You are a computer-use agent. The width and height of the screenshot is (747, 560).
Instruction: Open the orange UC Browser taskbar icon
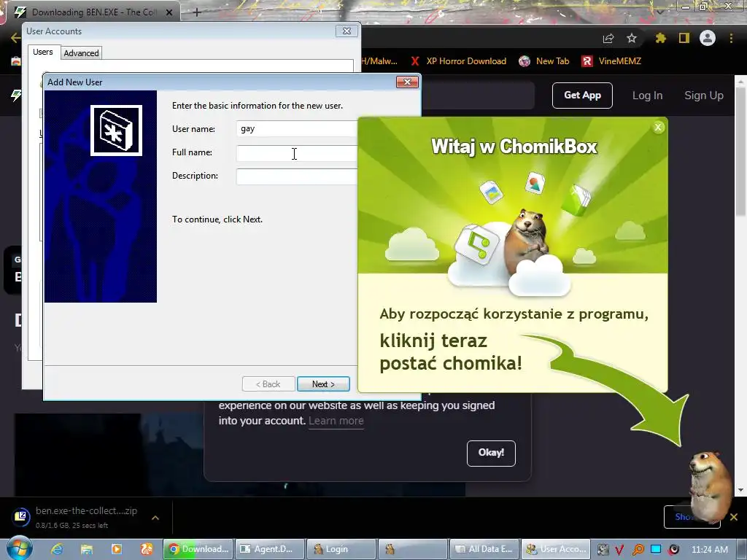click(146, 549)
